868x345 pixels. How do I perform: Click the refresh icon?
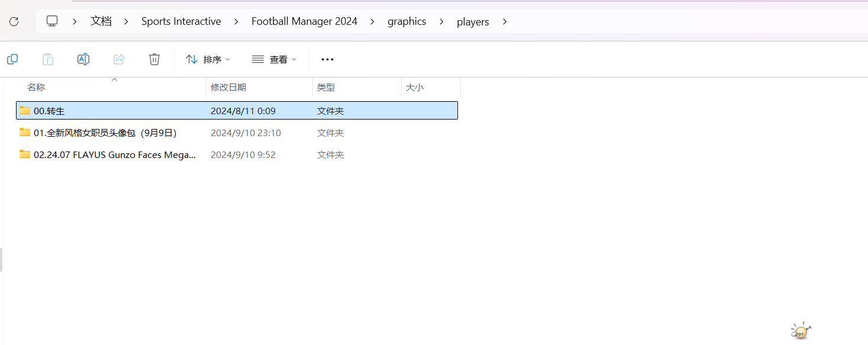pos(14,21)
